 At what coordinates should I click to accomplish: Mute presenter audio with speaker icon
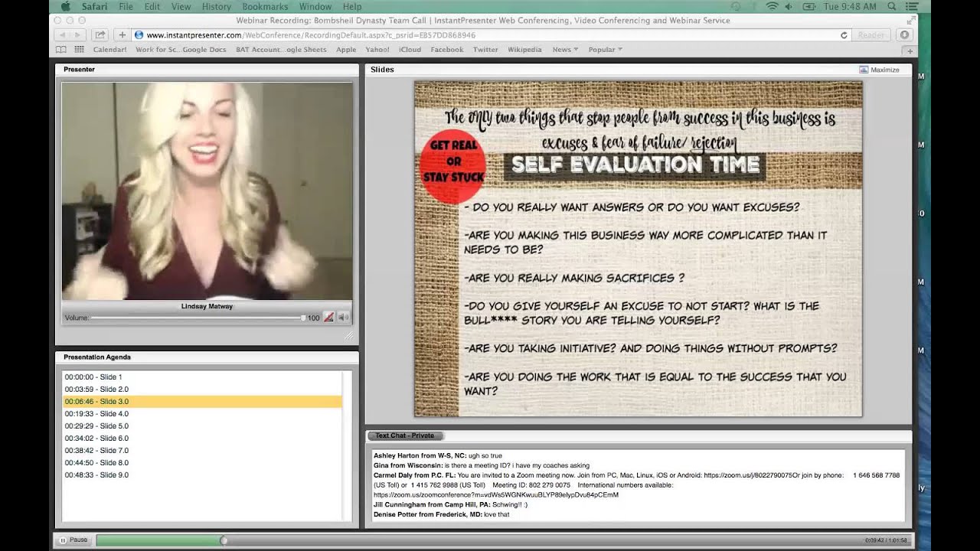(344, 318)
